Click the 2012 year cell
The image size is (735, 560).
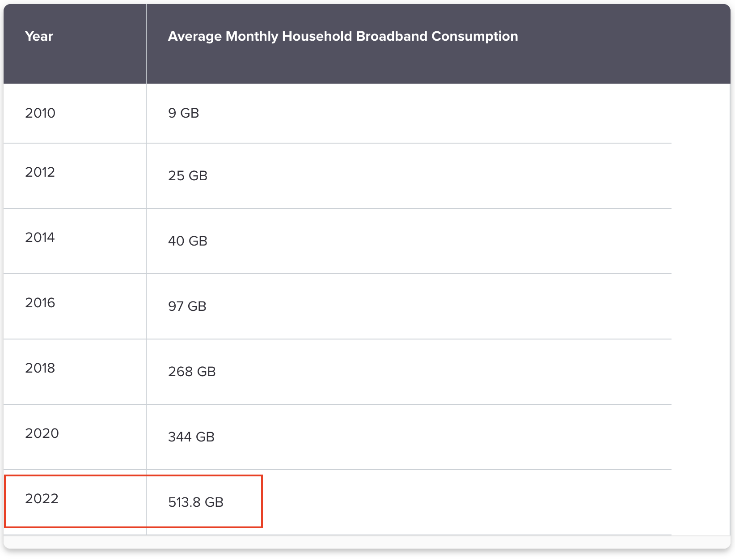click(x=40, y=172)
